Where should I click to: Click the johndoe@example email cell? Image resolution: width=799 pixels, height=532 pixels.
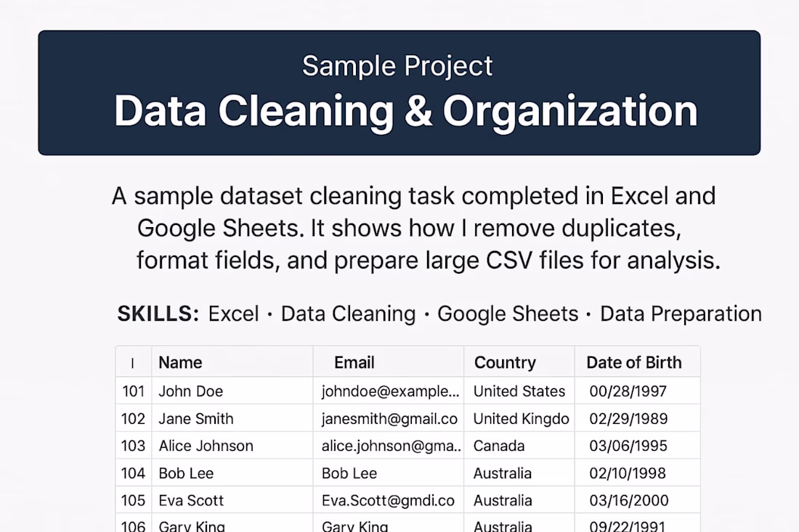point(391,391)
